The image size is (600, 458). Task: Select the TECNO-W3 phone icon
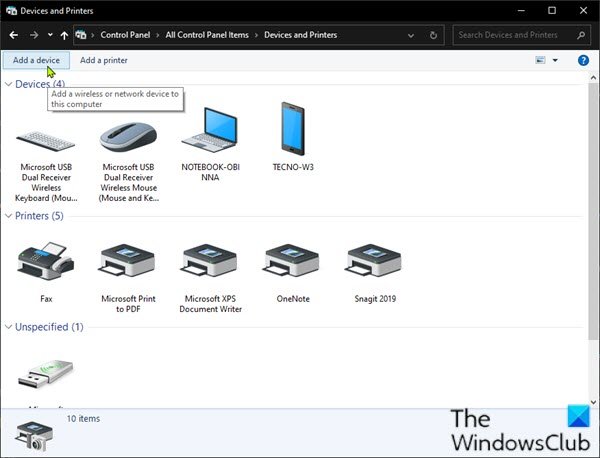pyautogui.click(x=293, y=129)
